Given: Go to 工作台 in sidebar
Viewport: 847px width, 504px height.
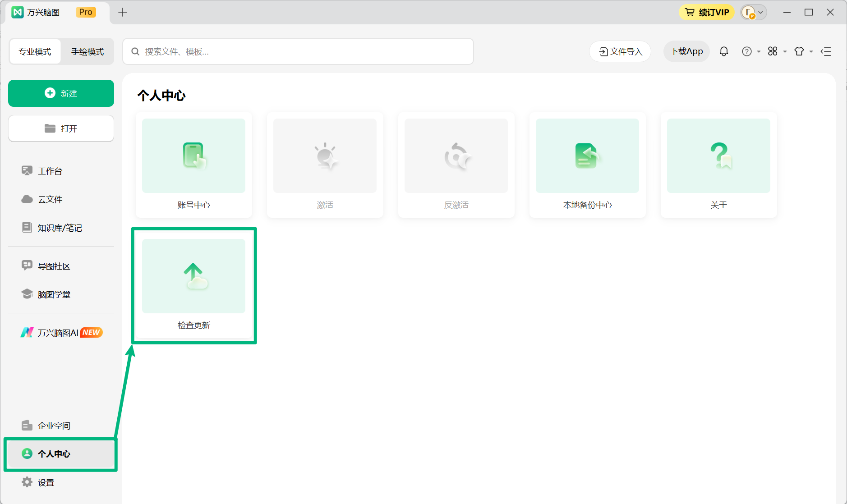Looking at the screenshot, I should pos(61,171).
